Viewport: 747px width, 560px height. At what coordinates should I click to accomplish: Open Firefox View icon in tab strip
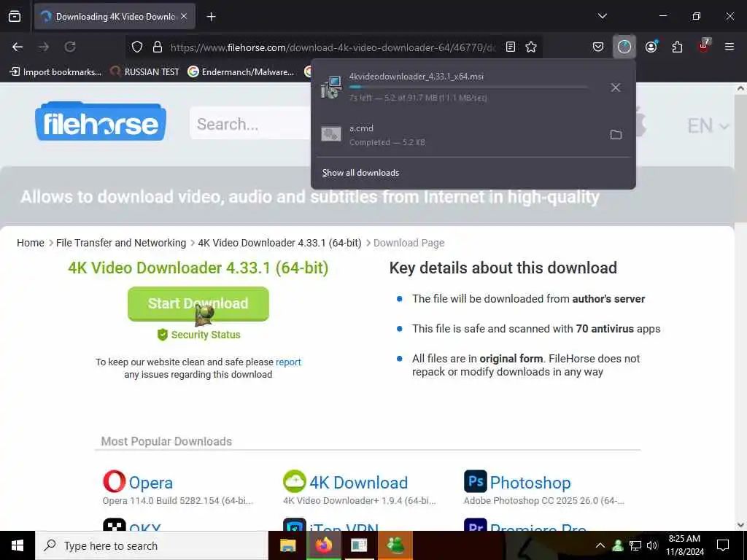click(x=15, y=16)
